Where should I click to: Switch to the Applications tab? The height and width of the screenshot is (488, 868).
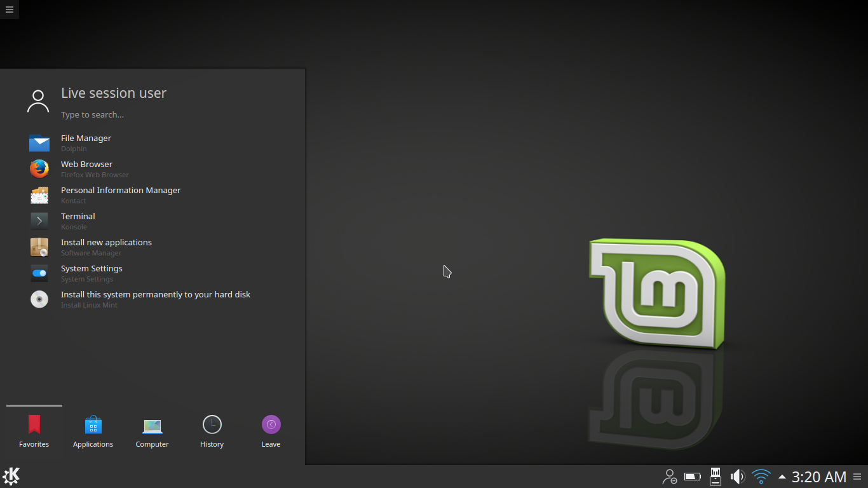coord(93,431)
